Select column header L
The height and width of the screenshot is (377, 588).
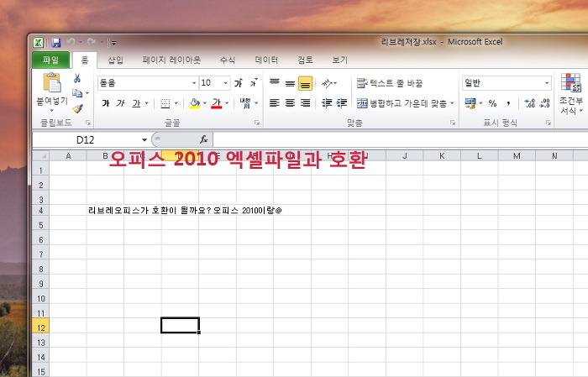480,155
